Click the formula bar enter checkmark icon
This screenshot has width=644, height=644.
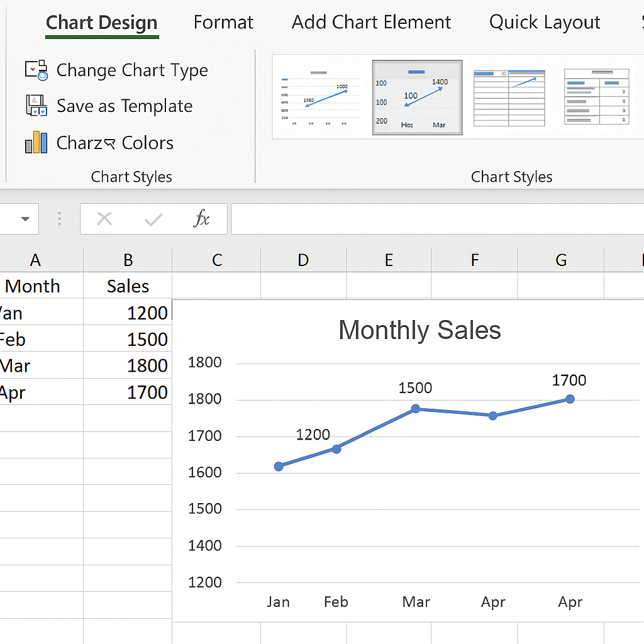click(153, 219)
